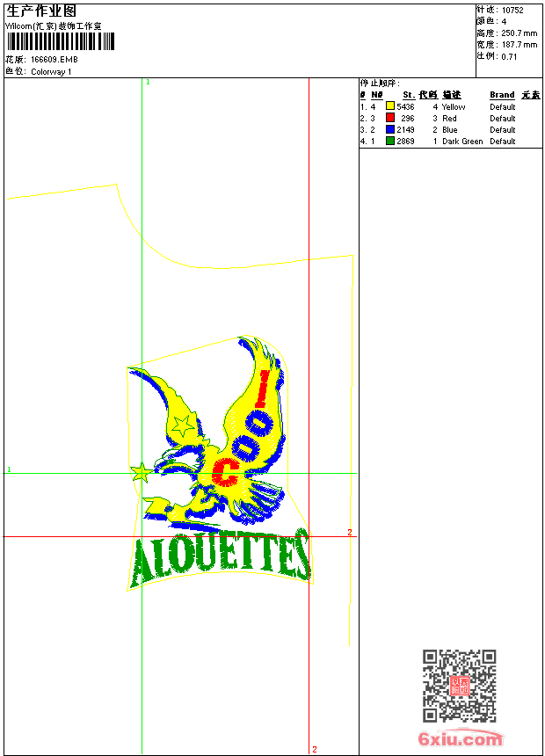The image size is (545, 756).
Task: Click the red letter I on the wing
Action: click(x=264, y=389)
